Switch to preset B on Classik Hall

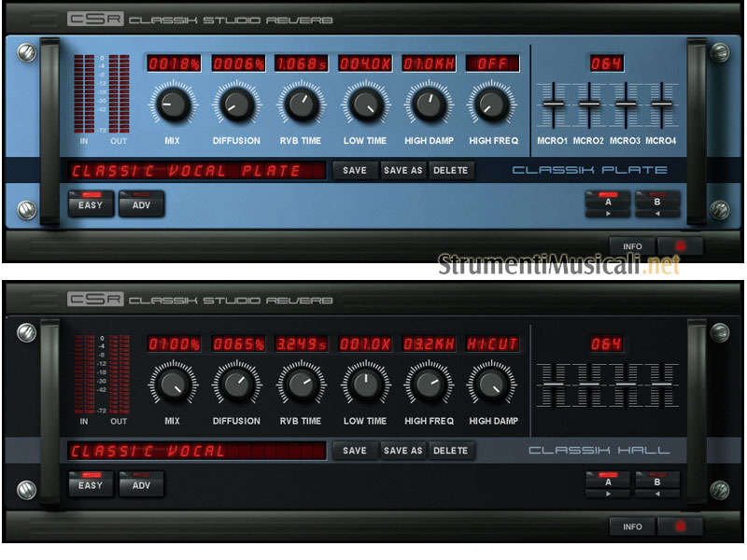point(657,483)
